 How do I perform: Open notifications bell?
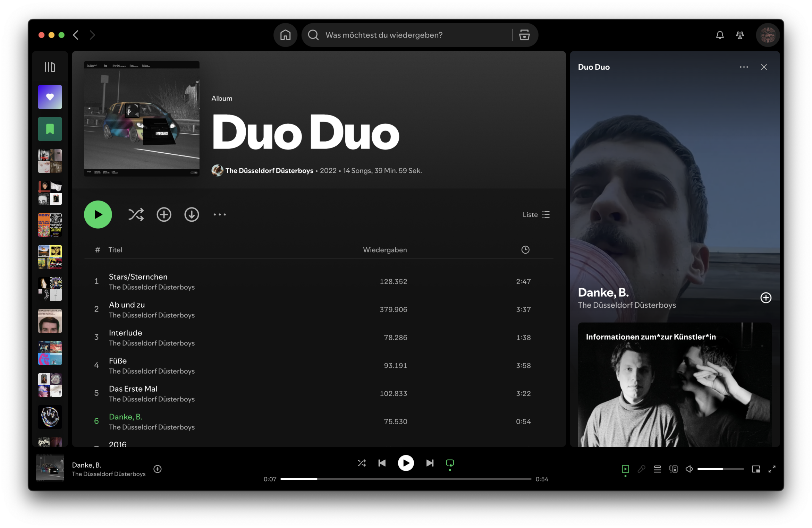pos(720,35)
